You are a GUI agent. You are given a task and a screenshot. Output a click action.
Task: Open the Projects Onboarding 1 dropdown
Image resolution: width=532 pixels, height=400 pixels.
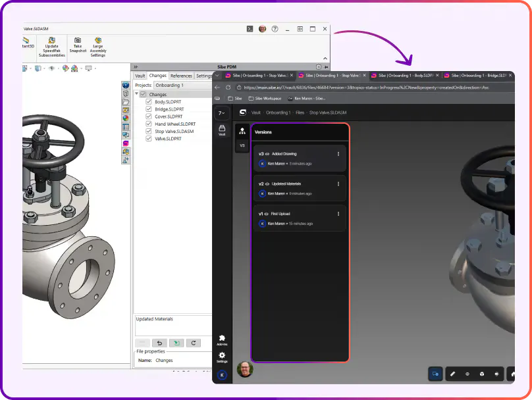(183, 85)
